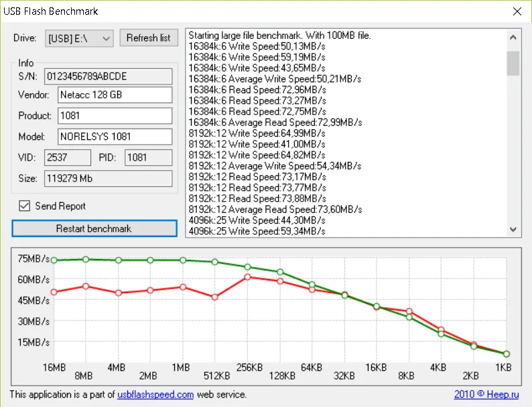
Task: Click the PID value field
Action: [148, 157]
